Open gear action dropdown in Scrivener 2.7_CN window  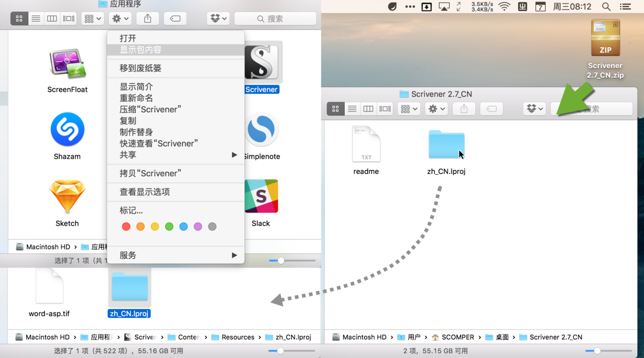pos(436,109)
